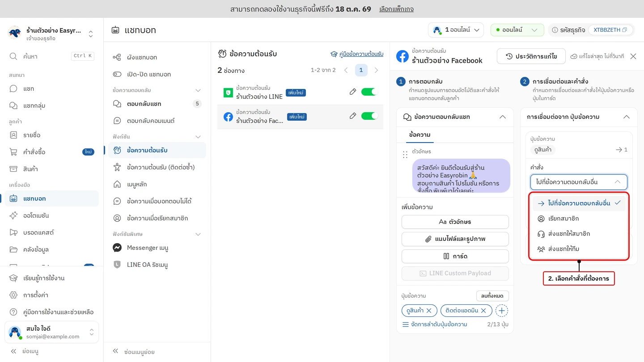Viewport: 644px width, 362px height.
Task: Open ค้นหา search in the sidebar
Action: click(51, 56)
